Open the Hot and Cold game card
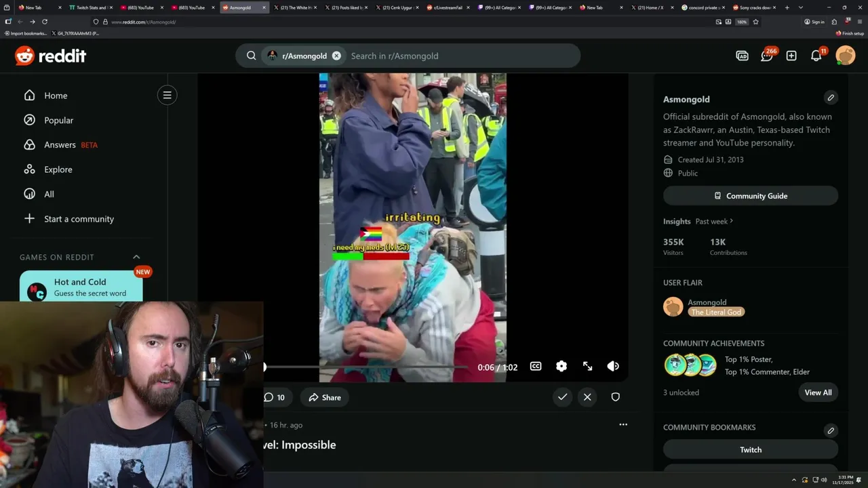868x488 pixels. [x=81, y=286]
